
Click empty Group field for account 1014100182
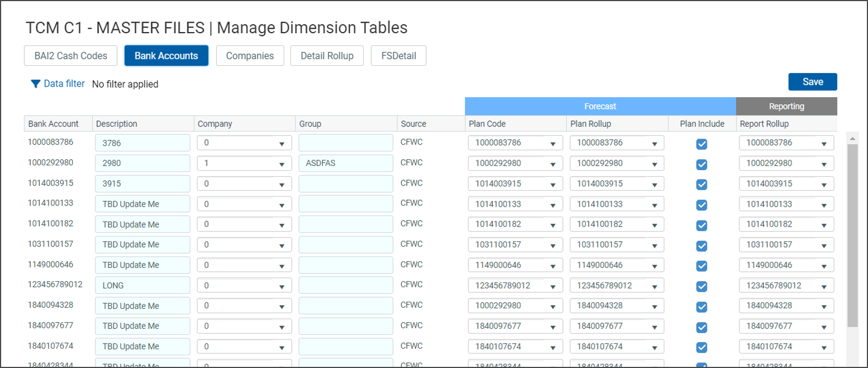(346, 224)
